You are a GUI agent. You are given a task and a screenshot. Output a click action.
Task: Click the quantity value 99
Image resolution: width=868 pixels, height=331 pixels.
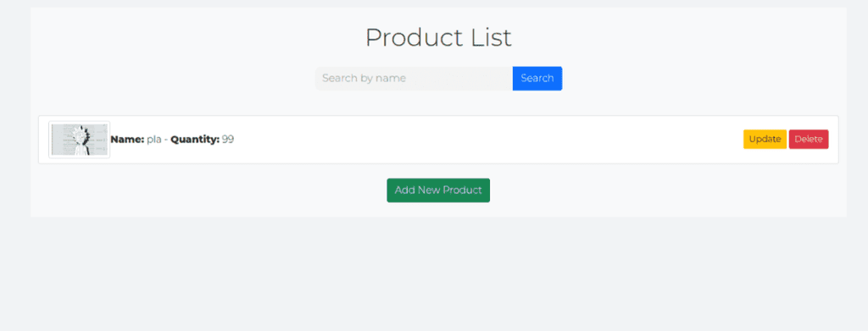(228, 139)
